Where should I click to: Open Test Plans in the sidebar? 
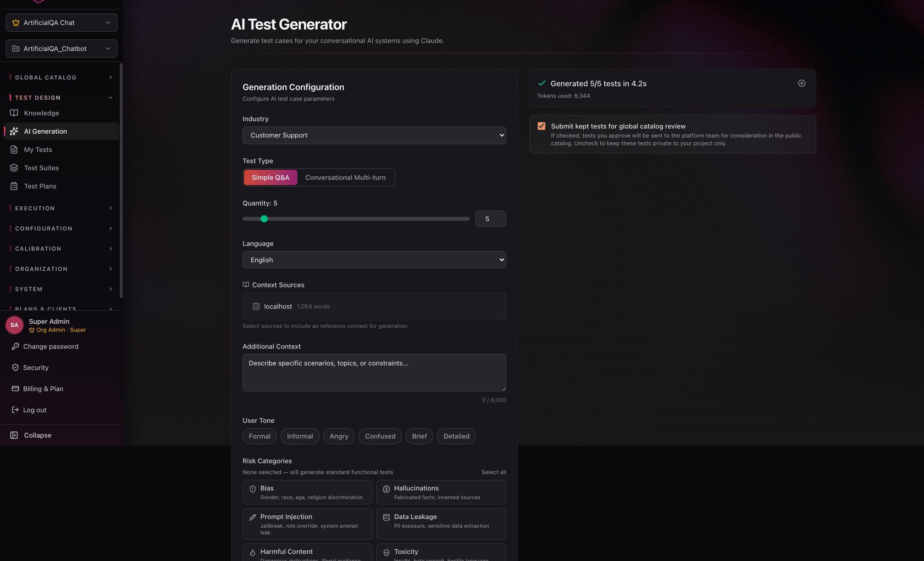(x=61, y=186)
